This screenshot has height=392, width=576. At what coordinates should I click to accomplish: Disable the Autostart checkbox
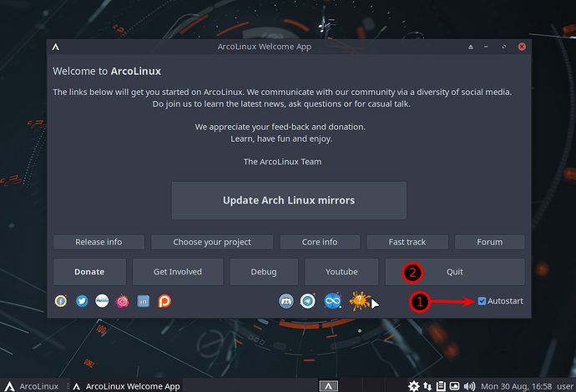click(x=482, y=301)
